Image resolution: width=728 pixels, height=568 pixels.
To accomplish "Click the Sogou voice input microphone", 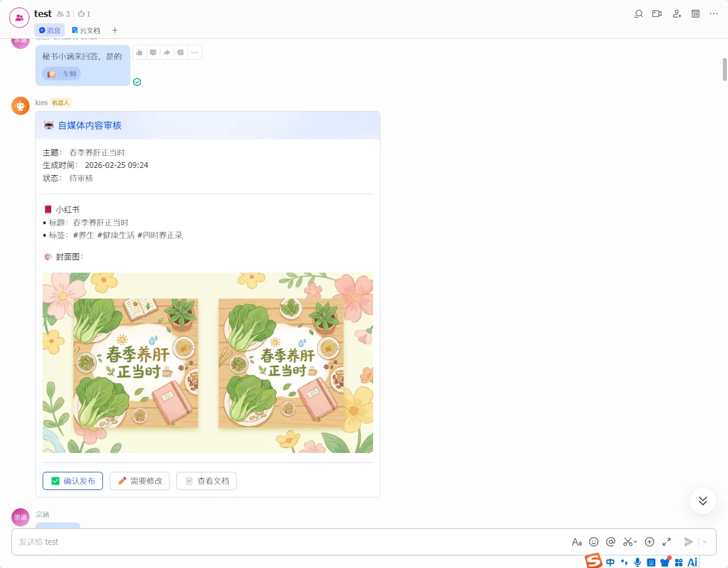I will pyautogui.click(x=638, y=562).
